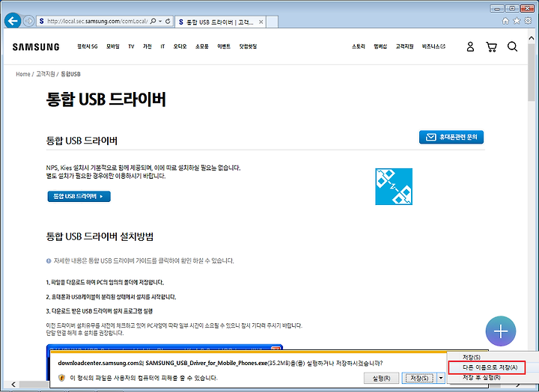Expand the address bar dropdown arrow

tap(160, 21)
